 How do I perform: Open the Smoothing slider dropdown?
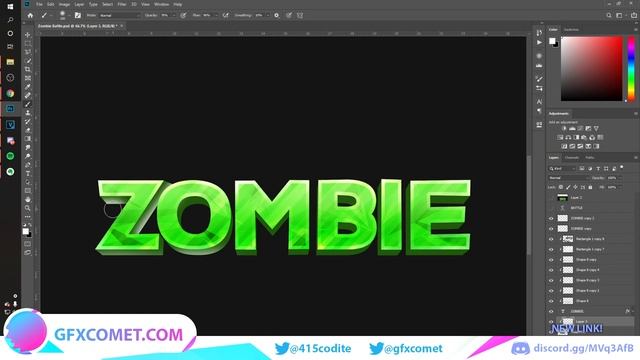coord(268,16)
